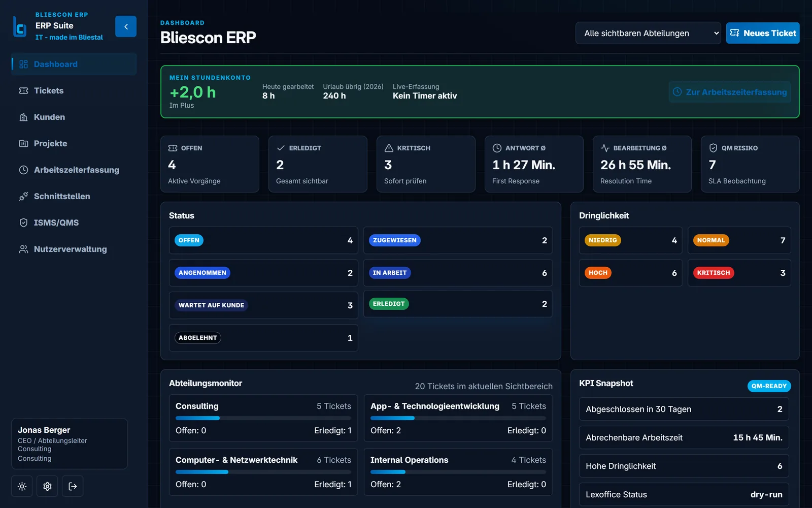Filter status by ZUGEWIESEN badge
Image resolution: width=812 pixels, height=508 pixels.
(x=394, y=240)
